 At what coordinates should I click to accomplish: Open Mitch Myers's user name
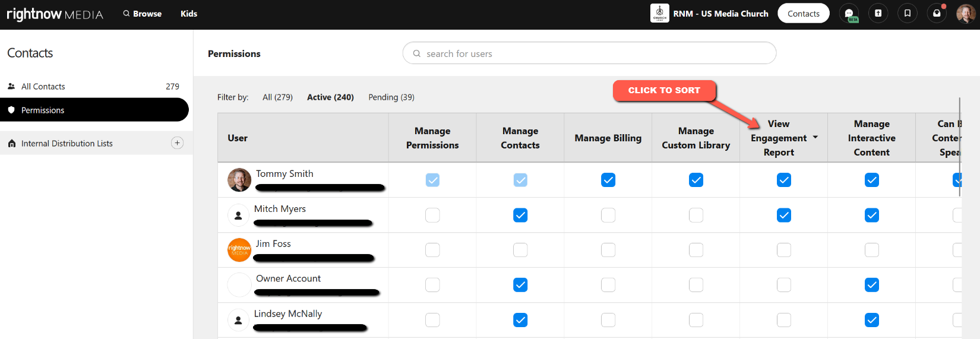(x=280, y=209)
